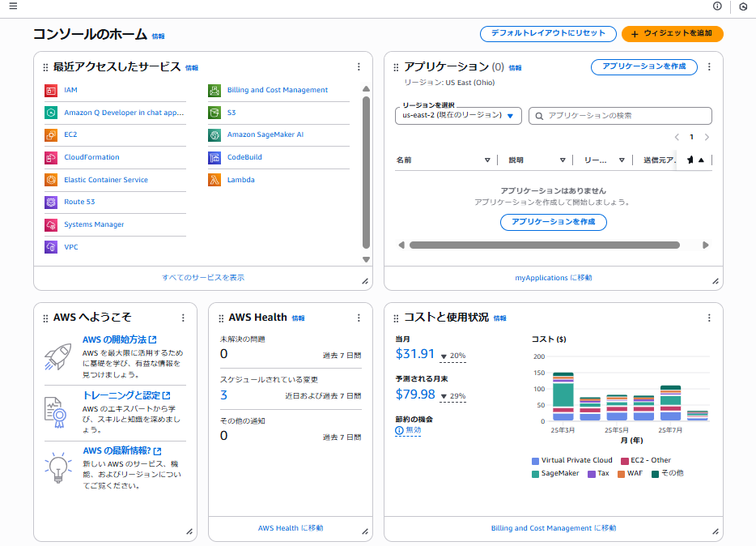Screen dimensions: 756x546
Task: Open the Applications widget options menu
Action: pyautogui.click(x=709, y=66)
